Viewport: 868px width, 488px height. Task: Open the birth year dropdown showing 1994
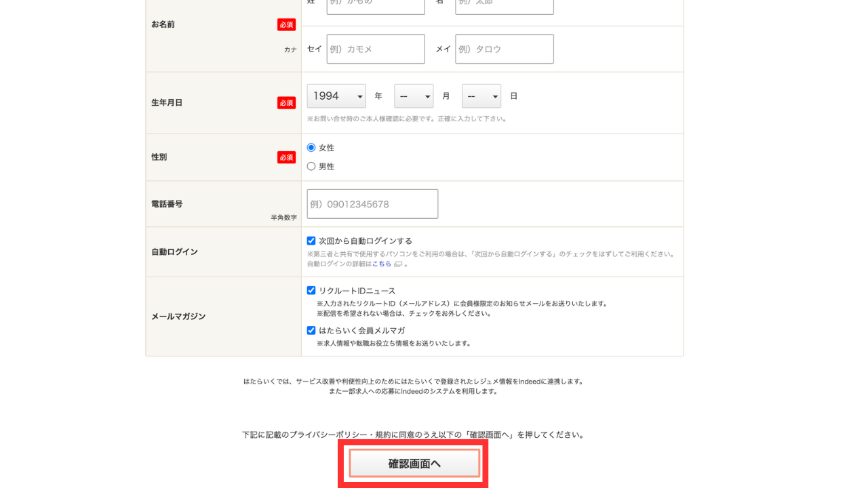336,96
